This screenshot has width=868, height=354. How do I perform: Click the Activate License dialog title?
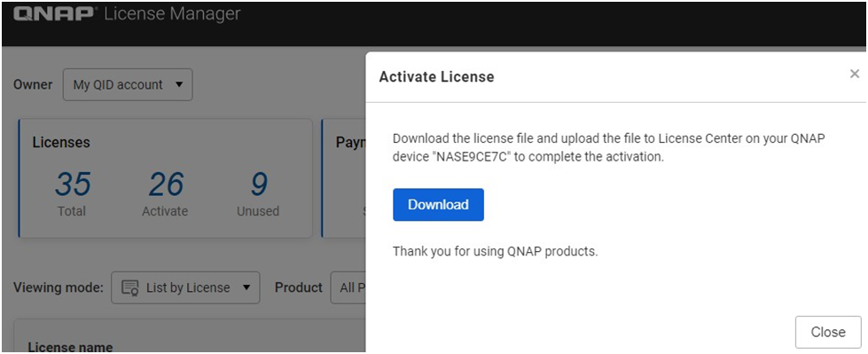coord(436,76)
